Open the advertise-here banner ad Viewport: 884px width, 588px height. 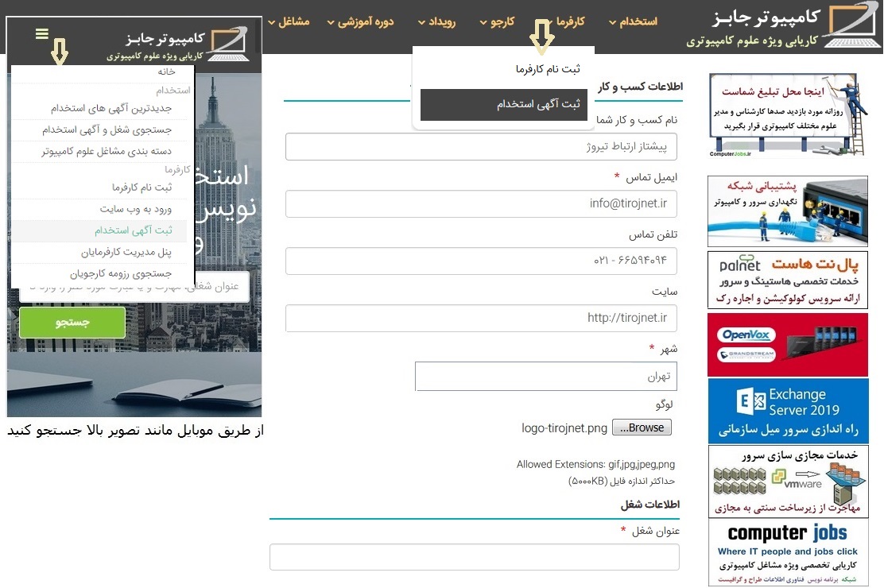tap(788, 115)
